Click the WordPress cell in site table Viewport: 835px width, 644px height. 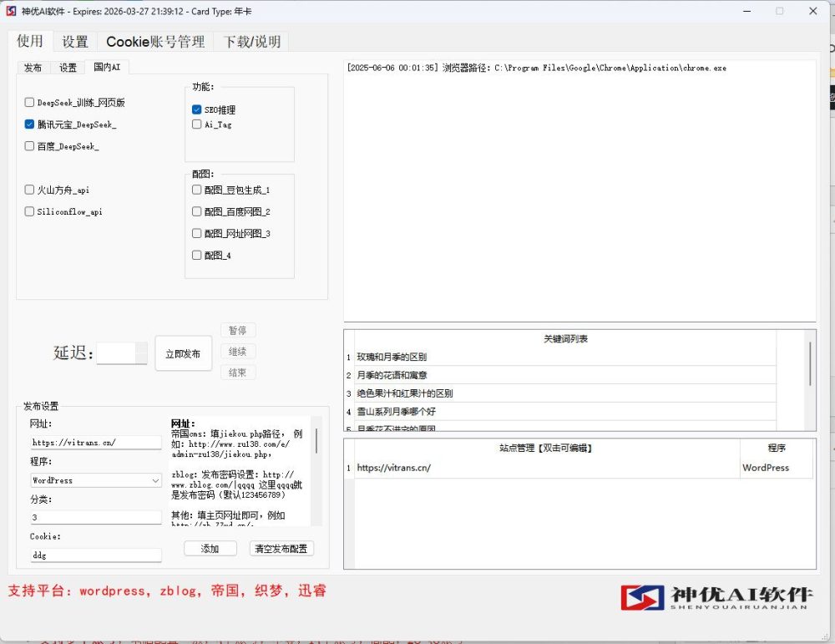[777, 468]
